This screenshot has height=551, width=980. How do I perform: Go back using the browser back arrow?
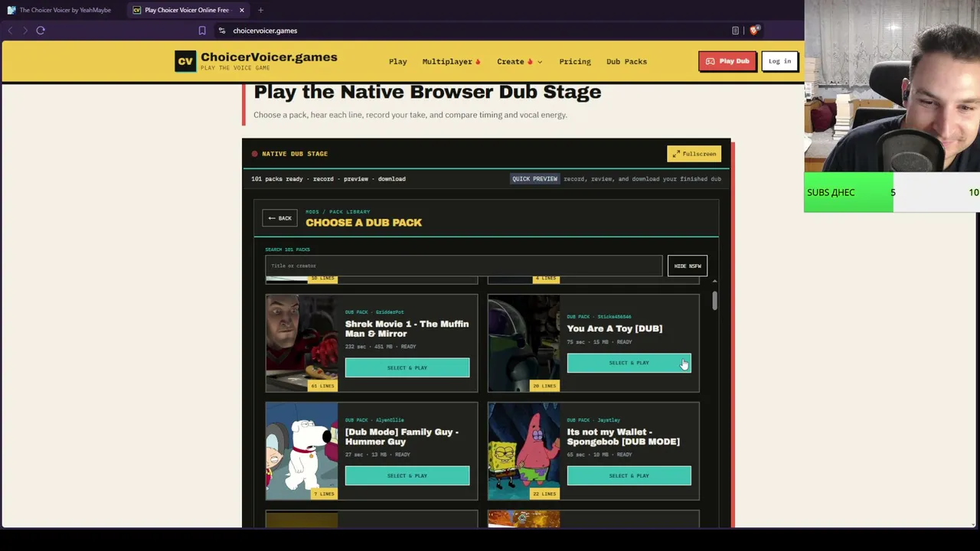point(10,31)
